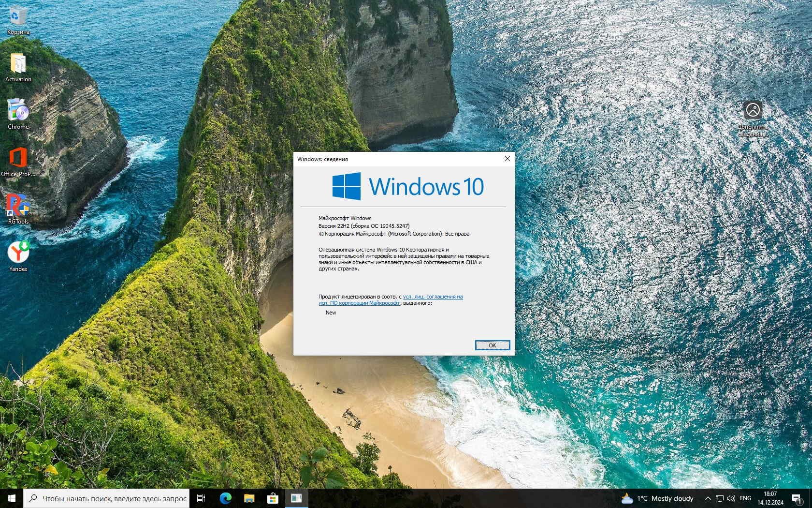Open the Windows Start menu
The width and height of the screenshot is (812, 508).
point(12,498)
